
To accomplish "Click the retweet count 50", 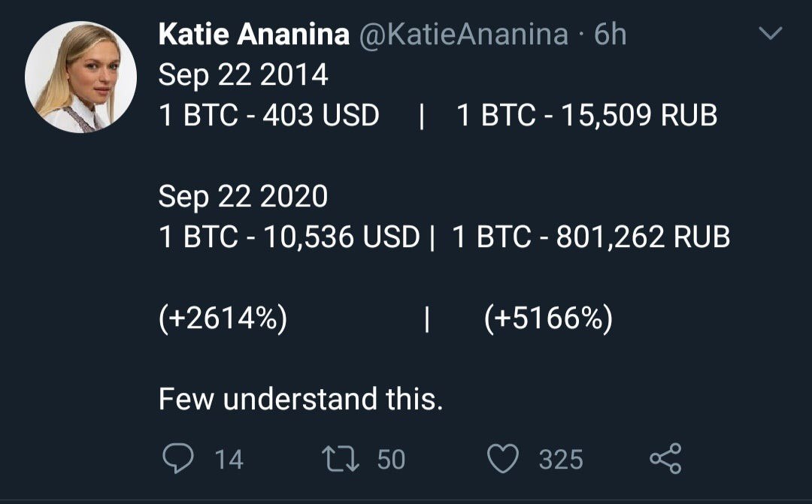I will pyautogui.click(x=391, y=460).
